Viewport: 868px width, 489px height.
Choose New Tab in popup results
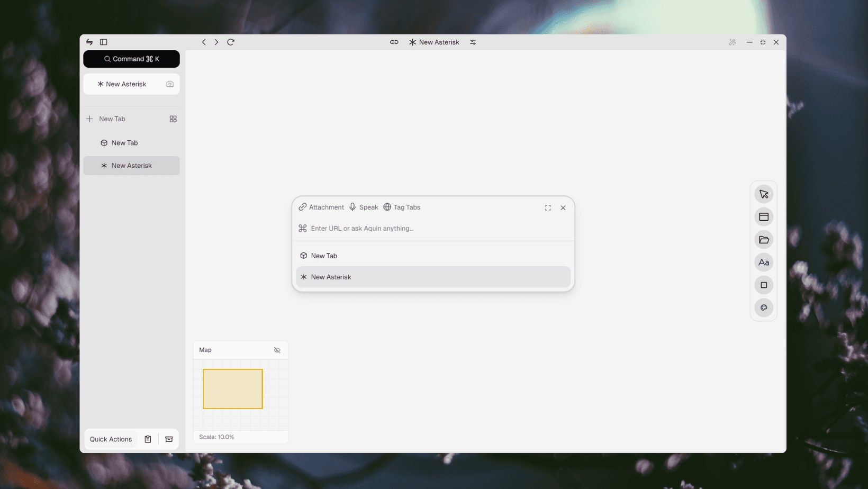point(433,256)
